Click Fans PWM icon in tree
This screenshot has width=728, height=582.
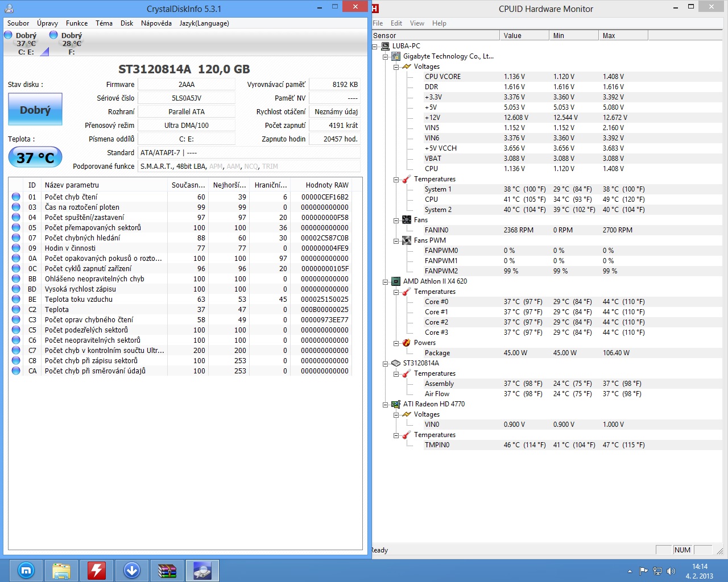click(x=407, y=240)
